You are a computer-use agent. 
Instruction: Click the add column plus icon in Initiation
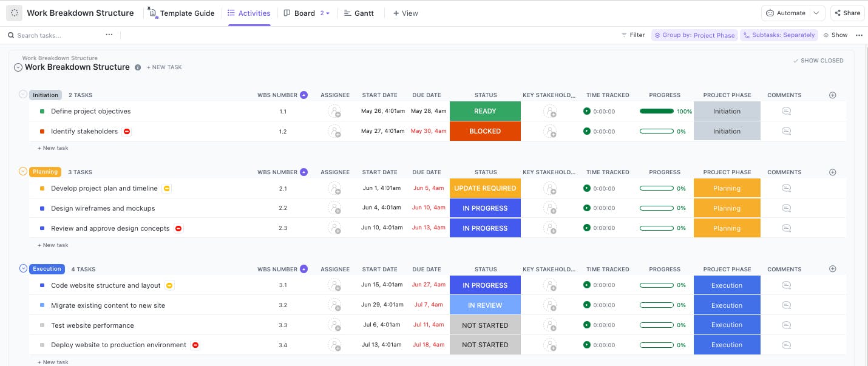pyautogui.click(x=832, y=95)
